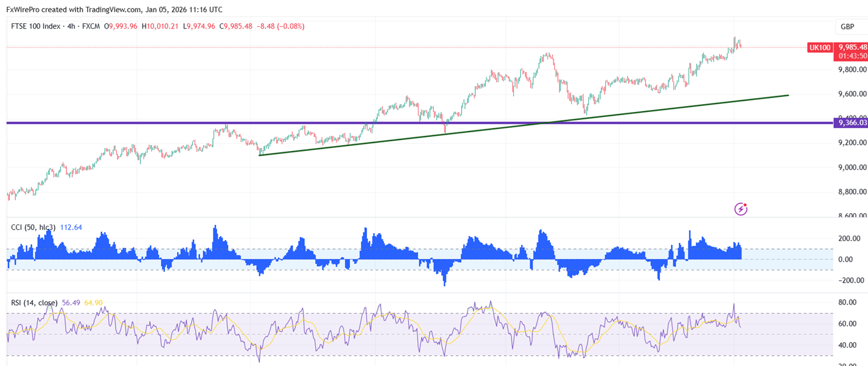Click the 60.00 RSI axis label

coord(848,323)
